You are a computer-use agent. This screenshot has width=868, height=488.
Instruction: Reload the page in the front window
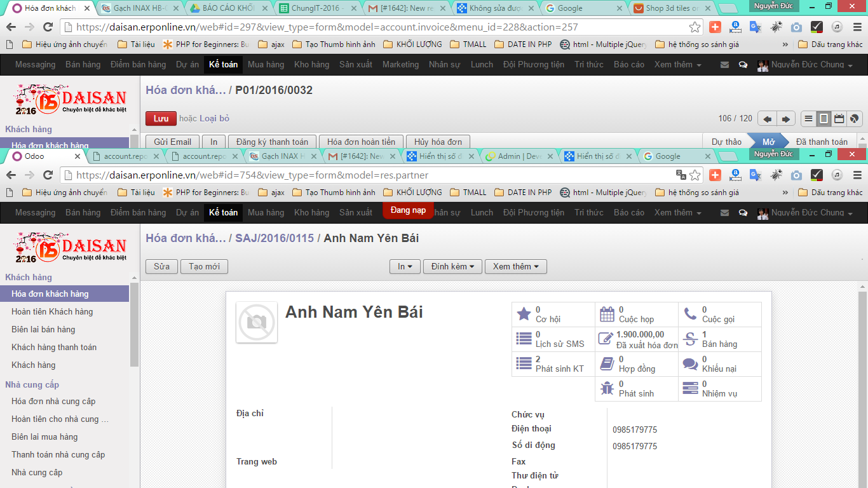click(x=48, y=175)
